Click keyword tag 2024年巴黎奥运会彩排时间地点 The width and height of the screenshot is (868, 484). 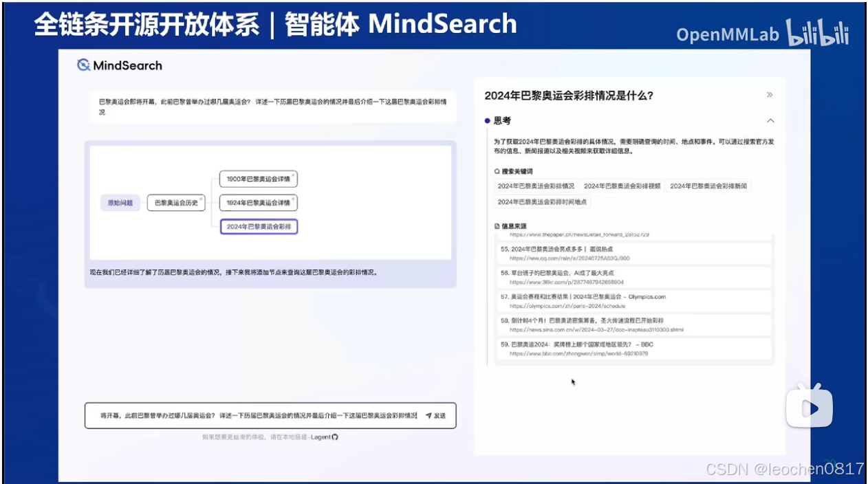pyautogui.click(x=542, y=202)
